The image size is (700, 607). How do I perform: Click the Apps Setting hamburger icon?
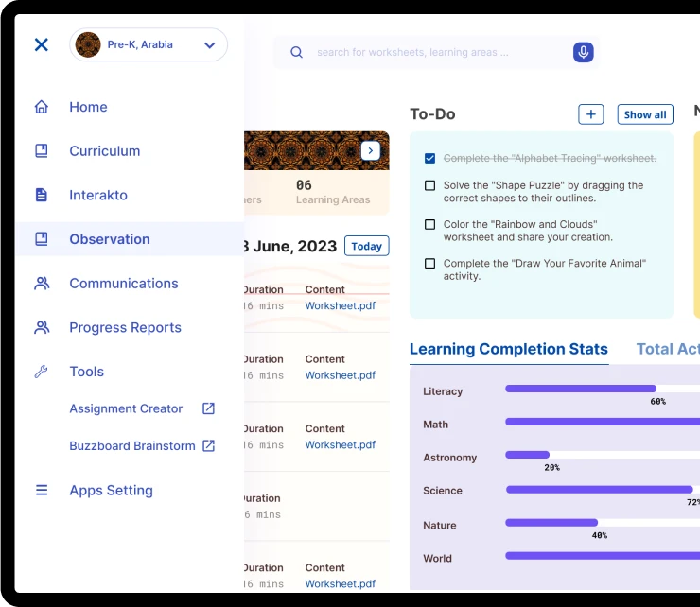pyautogui.click(x=41, y=490)
